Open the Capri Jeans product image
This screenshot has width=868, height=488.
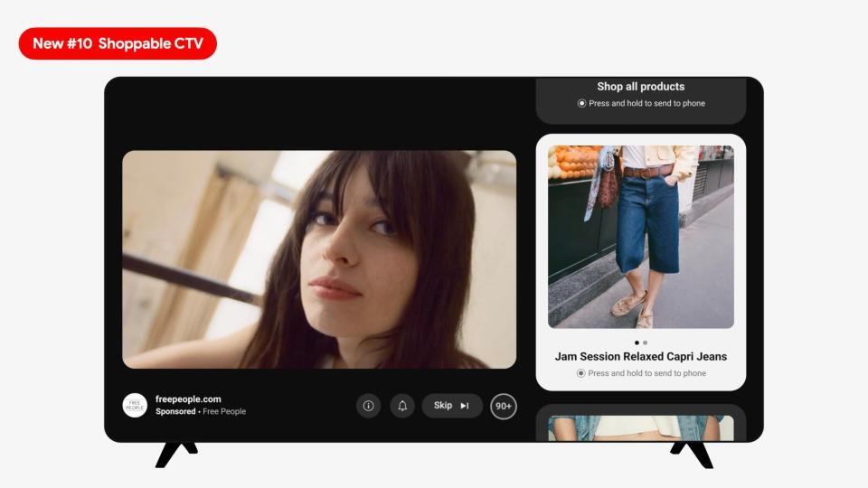[x=641, y=237]
